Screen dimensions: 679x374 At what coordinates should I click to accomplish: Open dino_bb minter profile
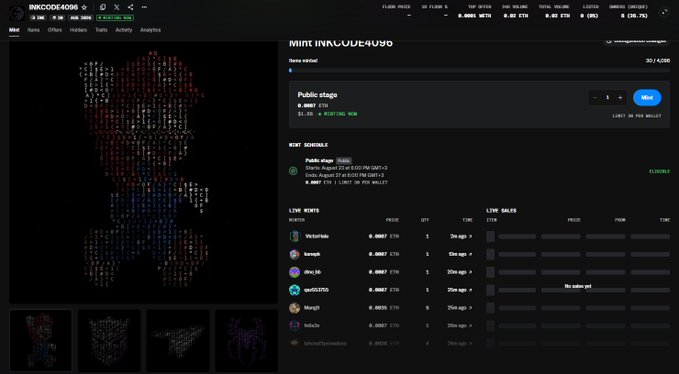point(313,272)
